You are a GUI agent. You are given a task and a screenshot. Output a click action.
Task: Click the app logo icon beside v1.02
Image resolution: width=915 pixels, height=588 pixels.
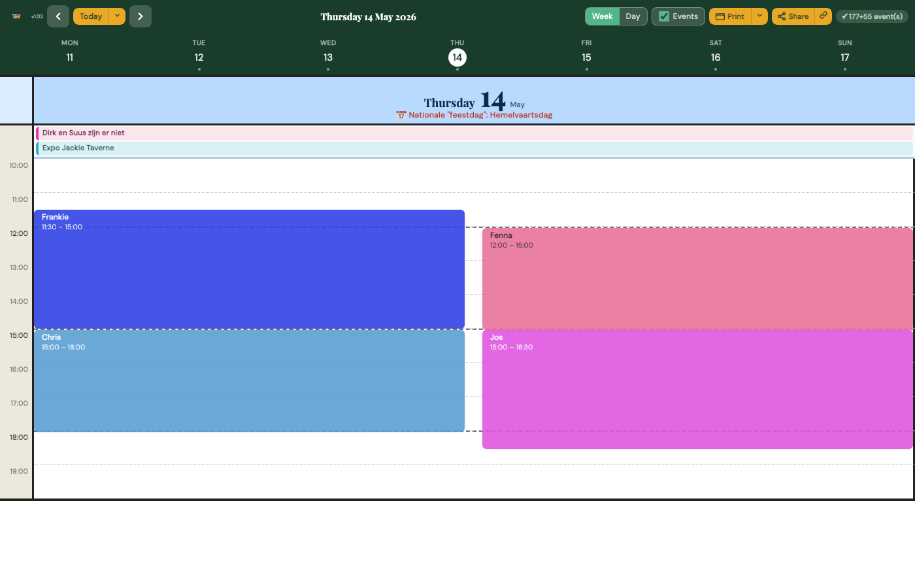tap(16, 16)
